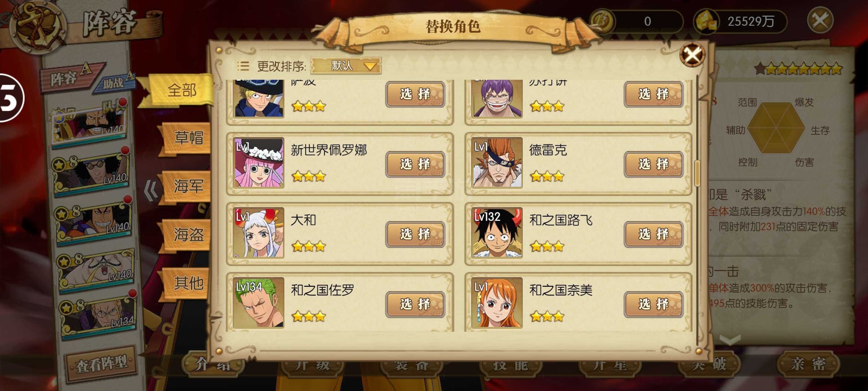The width and height of the screenshot is (868, 391).
Task: Select 大和 with its 选择 button
Action: pos(415,234)
